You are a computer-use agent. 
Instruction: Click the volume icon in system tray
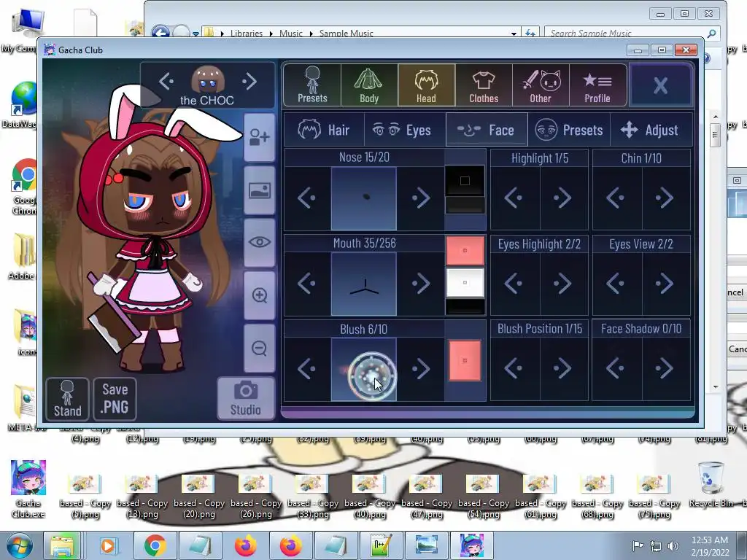673,546
